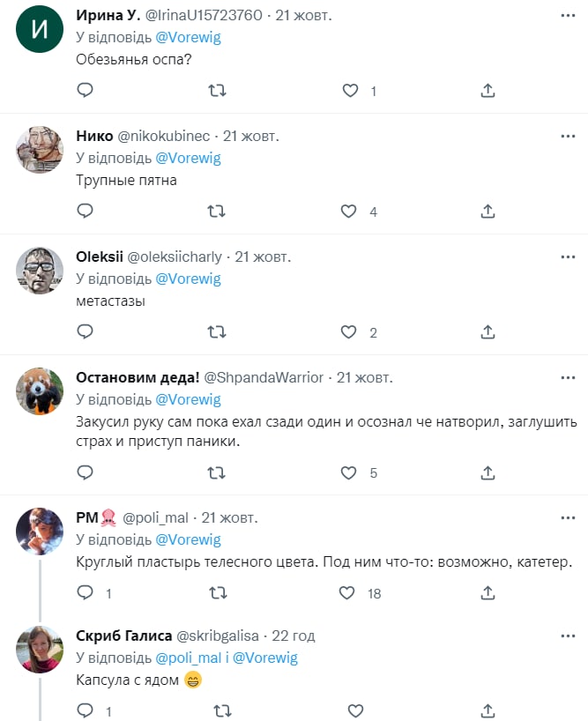
Task: Retweet Ирина У.'s 'Обезьянья оспа?' tweet
Action: click(216, 91)
